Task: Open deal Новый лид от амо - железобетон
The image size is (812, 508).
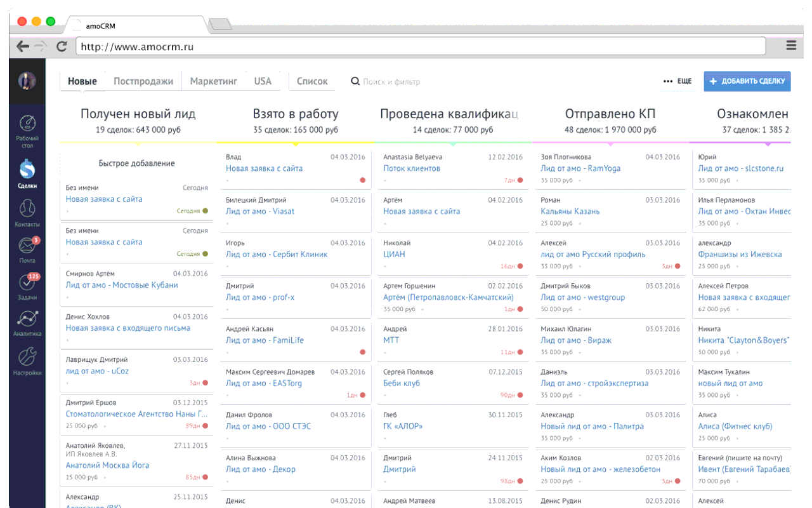Action: tap(601, 469)
